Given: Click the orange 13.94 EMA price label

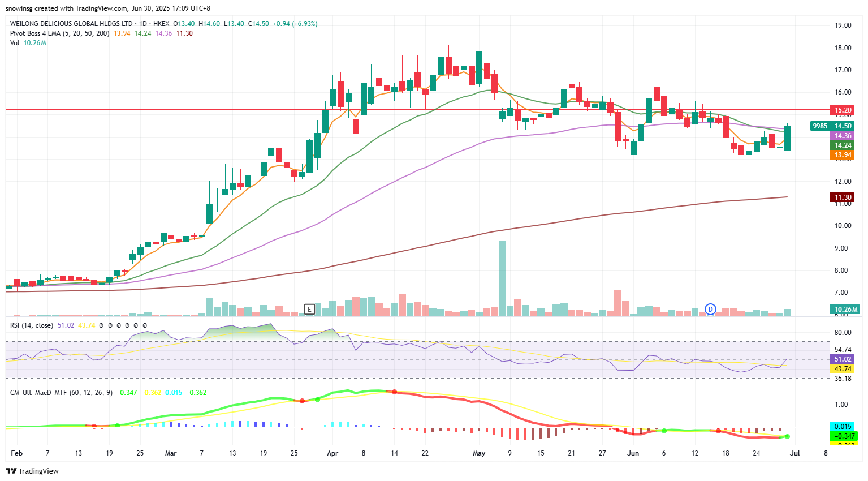Looking at the screenshot, I should pos(843,155).
